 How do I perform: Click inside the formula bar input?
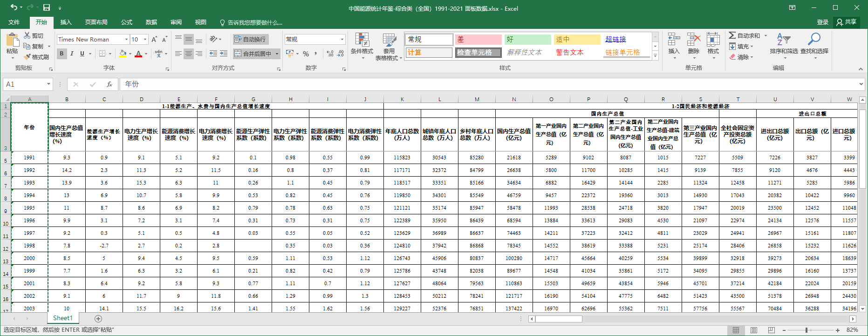point(466,84)
